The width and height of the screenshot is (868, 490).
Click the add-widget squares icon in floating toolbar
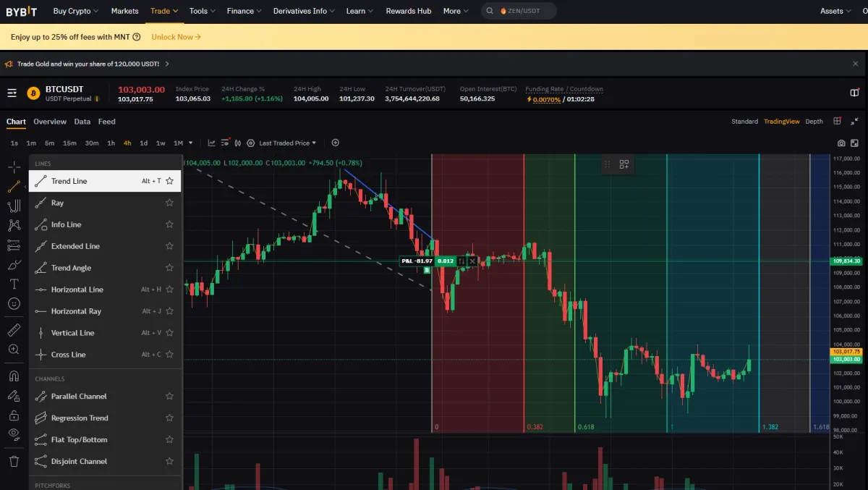coord(624,164)
